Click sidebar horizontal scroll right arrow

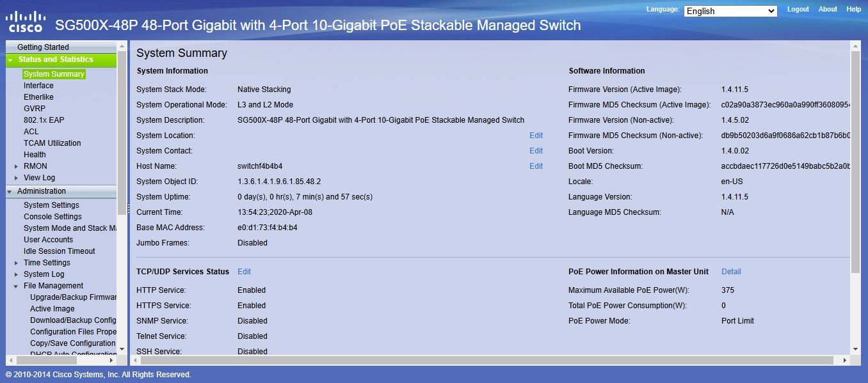[112, 361]
